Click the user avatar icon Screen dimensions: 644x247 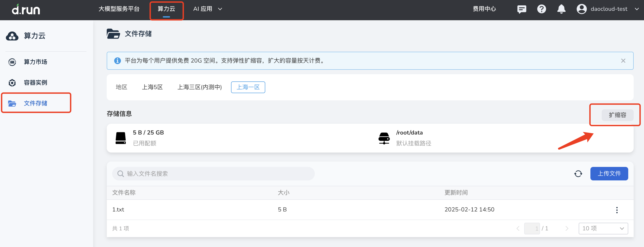pos(581,9)
